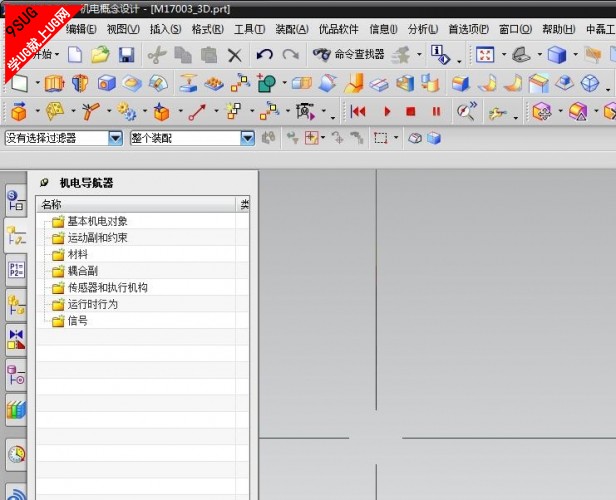This screenshot has width=616, height=500.
Task: Save the part with the floppy disk icon
Action: click(x=126, y=55)
